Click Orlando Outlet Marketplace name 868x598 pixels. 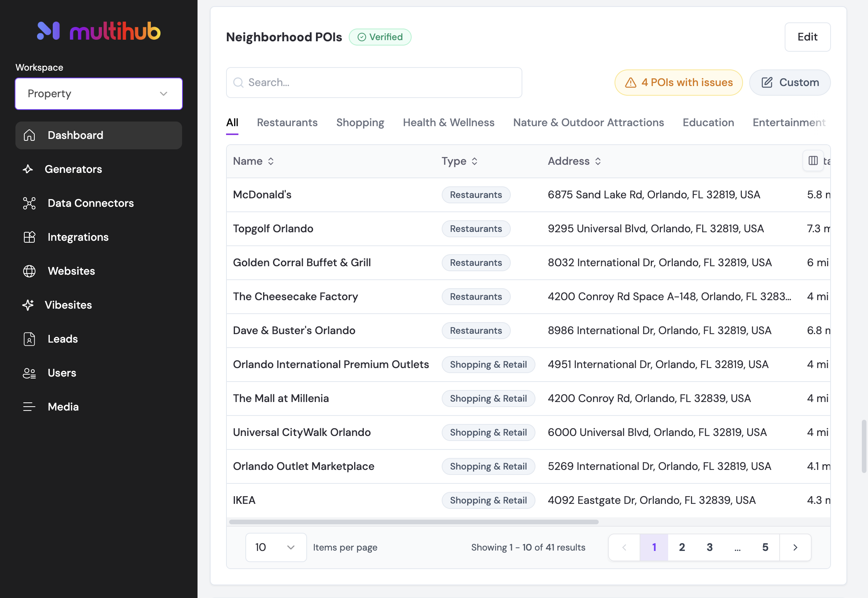tap(304, 466)
